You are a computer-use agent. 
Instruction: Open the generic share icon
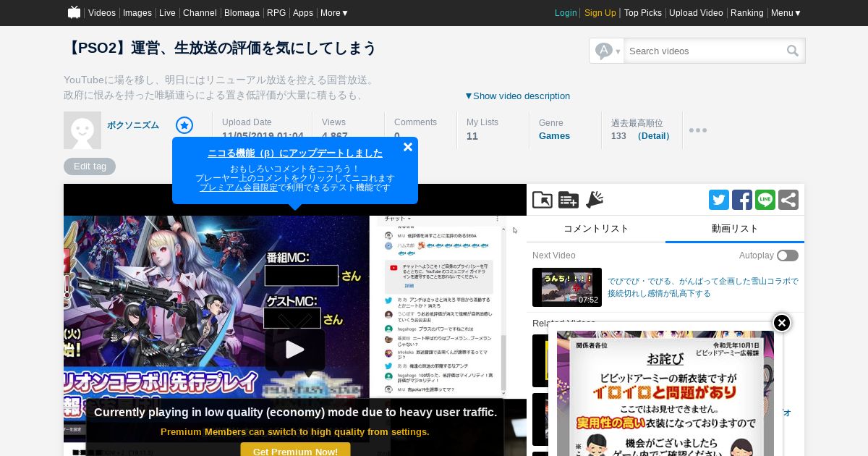(x=788, y=200)
